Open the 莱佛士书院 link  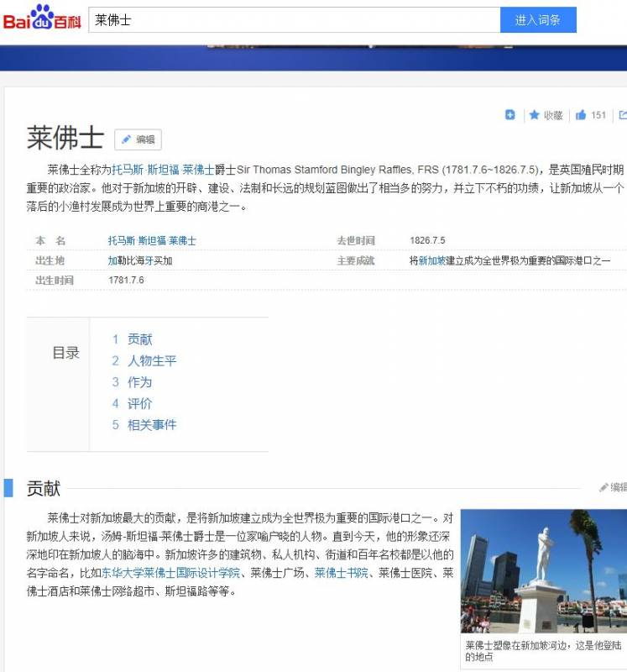click(341, 573)
